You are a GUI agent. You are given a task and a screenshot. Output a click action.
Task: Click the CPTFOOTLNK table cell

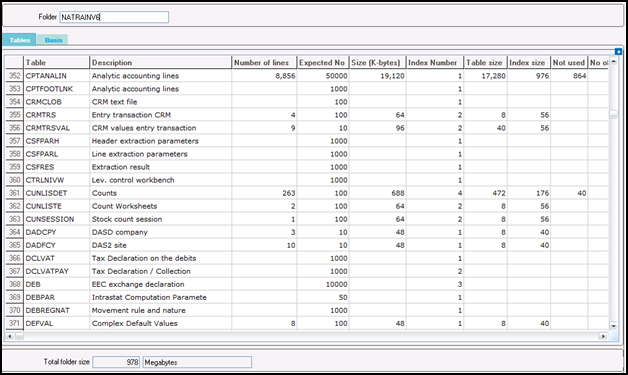point(56,89)
